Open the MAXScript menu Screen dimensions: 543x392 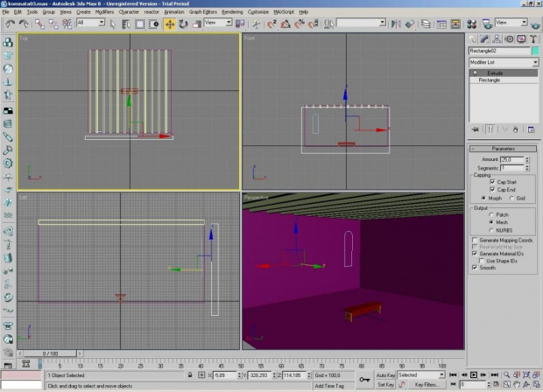(284, 11)
